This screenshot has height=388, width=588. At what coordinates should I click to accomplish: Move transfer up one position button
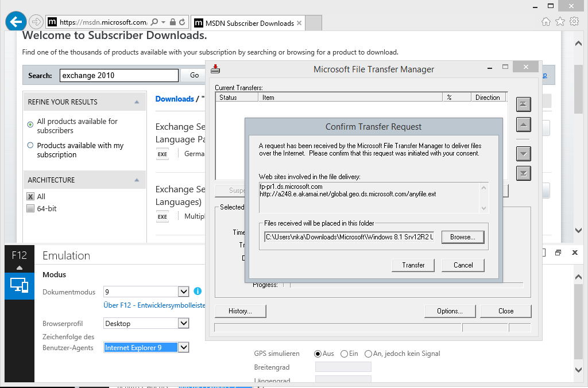[524, 125]
